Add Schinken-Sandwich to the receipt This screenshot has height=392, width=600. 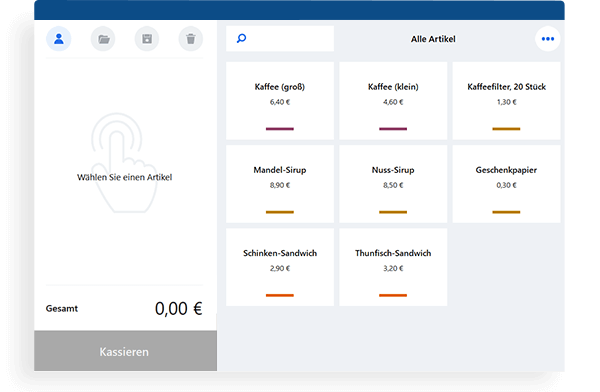pyautogui.click(x=280, y=267)
